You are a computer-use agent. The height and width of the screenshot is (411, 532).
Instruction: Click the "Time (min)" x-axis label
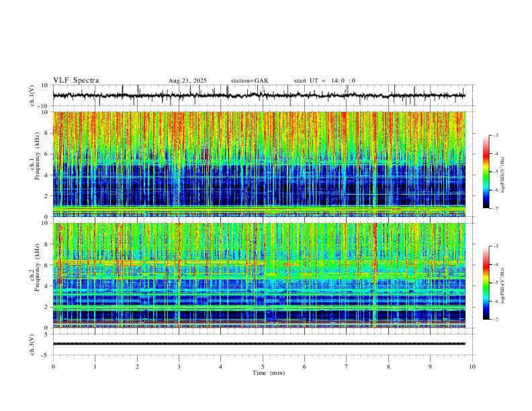[x=269, y=373]
